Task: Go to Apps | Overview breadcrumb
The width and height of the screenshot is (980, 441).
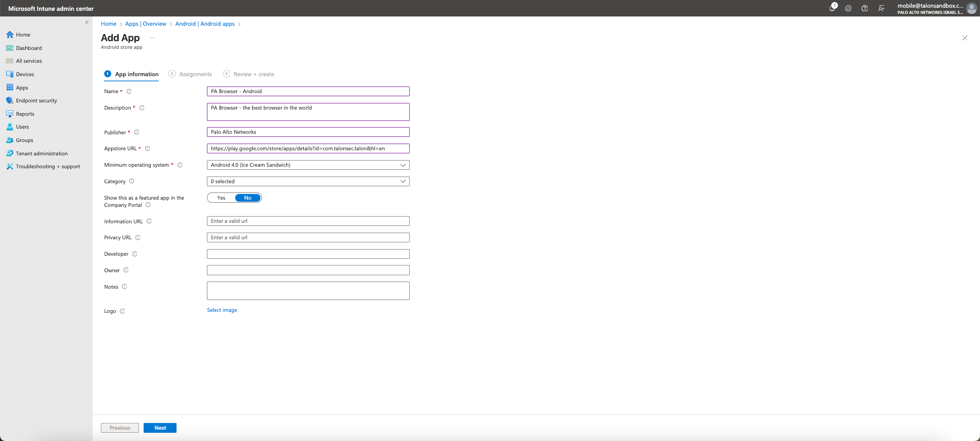Action: (x=146, y=24)
